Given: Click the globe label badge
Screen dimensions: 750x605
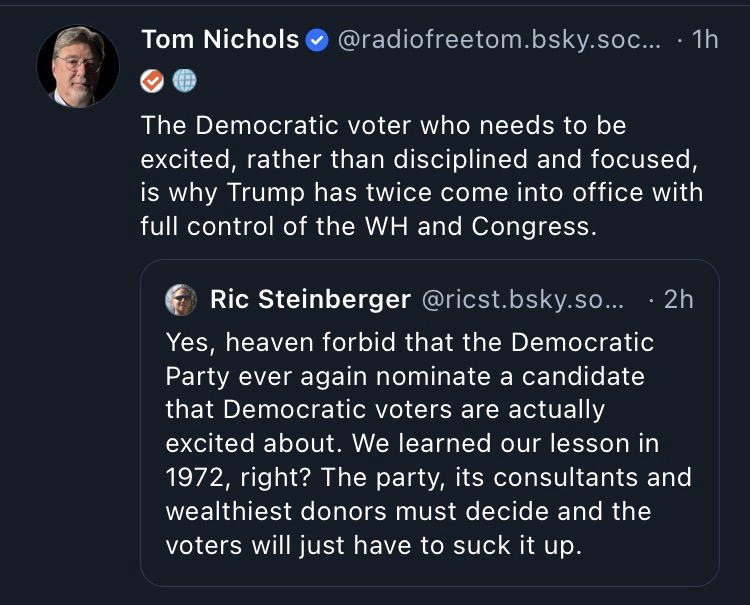Looking at the screenshot, I should pyautogui.click(x=184, y=81).
